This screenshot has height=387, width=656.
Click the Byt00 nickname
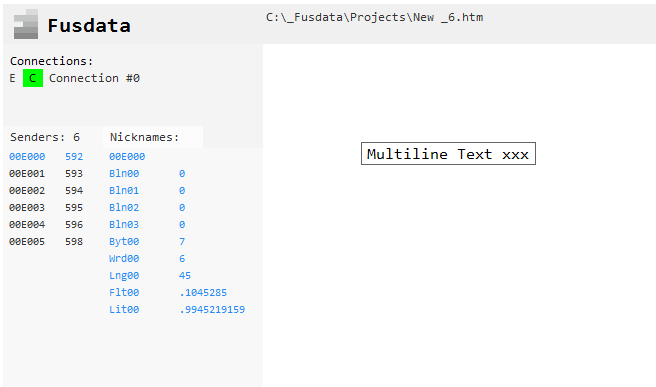click(x=124, y=242)
